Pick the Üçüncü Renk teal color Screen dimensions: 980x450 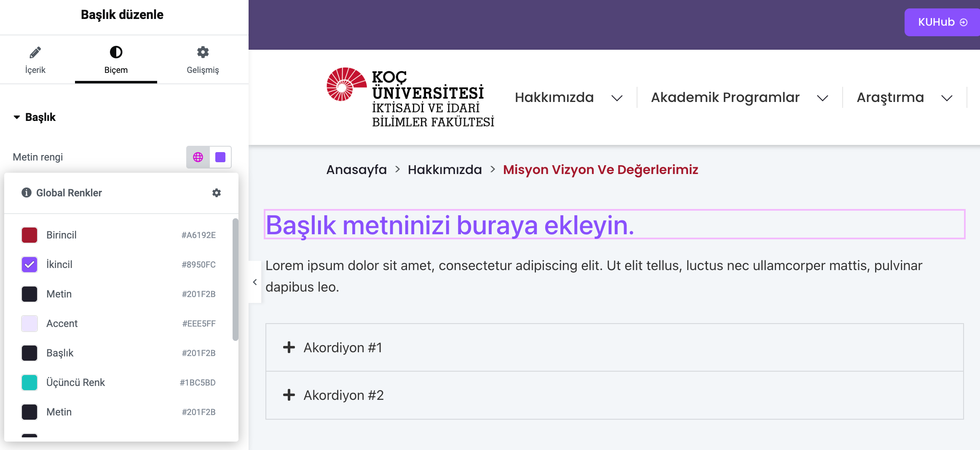[x=29, y=383]
